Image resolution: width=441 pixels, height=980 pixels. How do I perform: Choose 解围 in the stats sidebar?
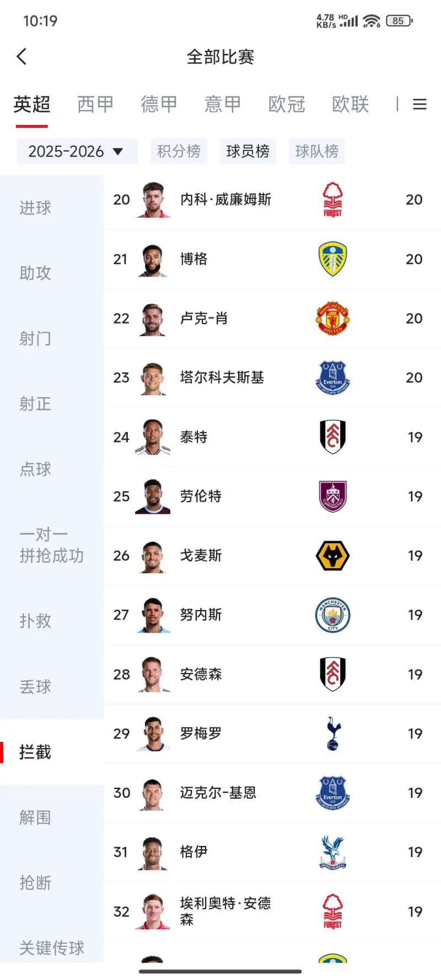pos(35,817)
